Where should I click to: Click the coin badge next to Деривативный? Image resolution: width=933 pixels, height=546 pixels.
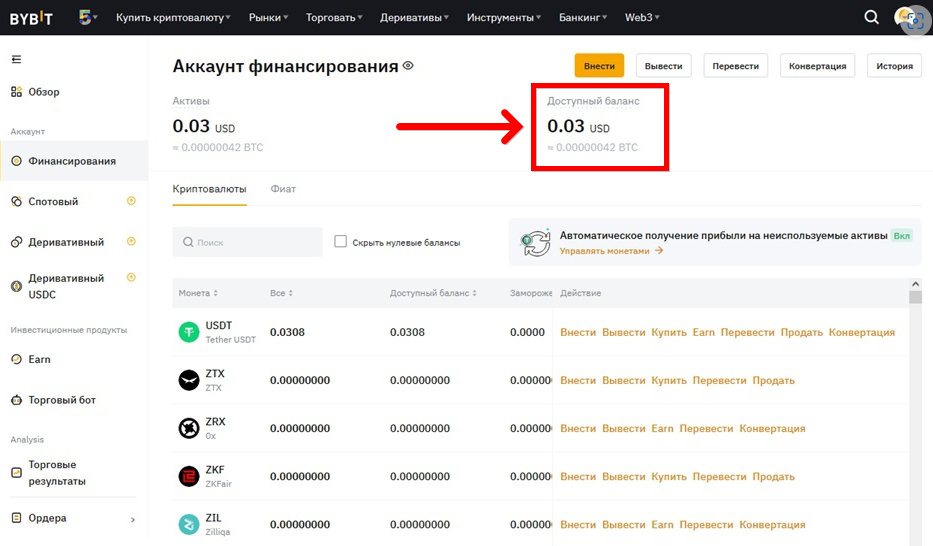pos(132,241)
